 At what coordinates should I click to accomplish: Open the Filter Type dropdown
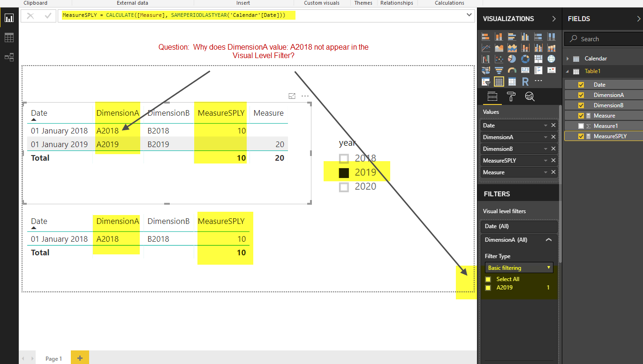click(x=519, y=268)
